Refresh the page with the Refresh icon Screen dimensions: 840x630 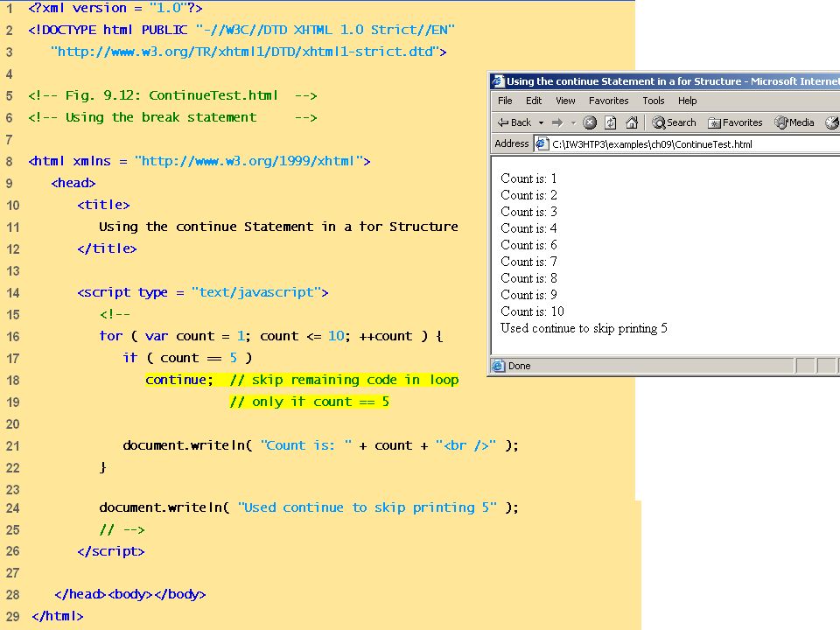(610, 122)
